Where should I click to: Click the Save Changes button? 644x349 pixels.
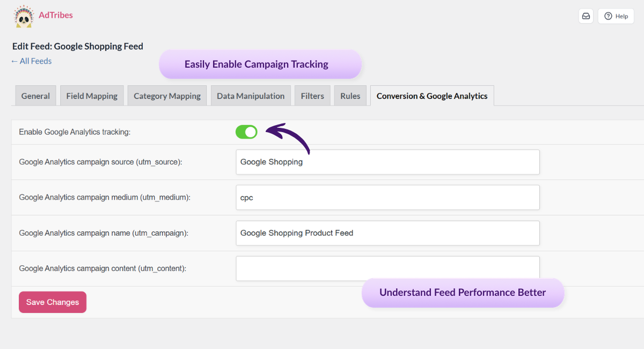coord(52,302)
